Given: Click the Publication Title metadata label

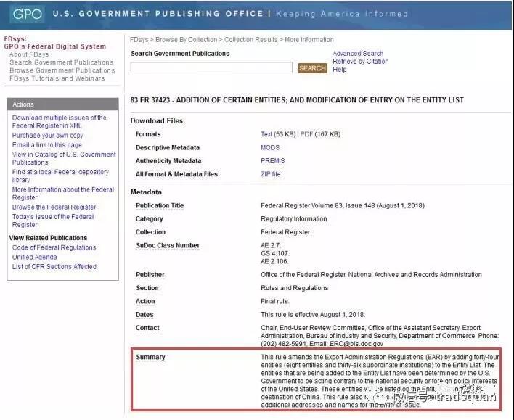Looking at the screenshot, I should coord(160,206).
